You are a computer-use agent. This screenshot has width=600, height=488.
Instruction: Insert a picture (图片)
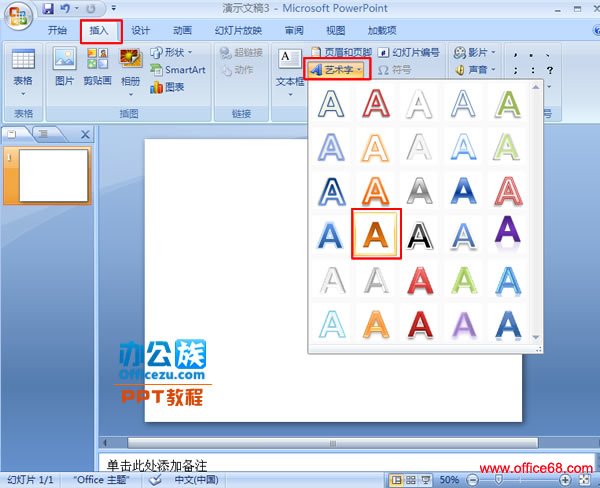pos(64,66)
